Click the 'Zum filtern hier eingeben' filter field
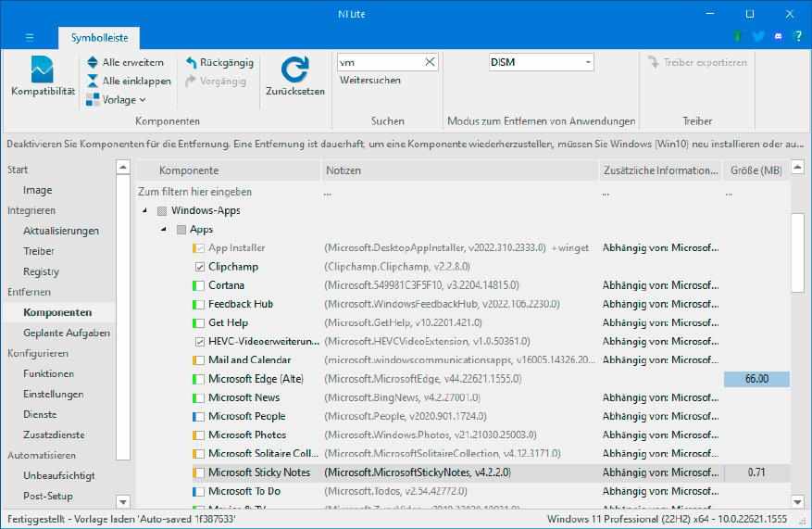This screenshot has width=812, height=529. [229, 192]
